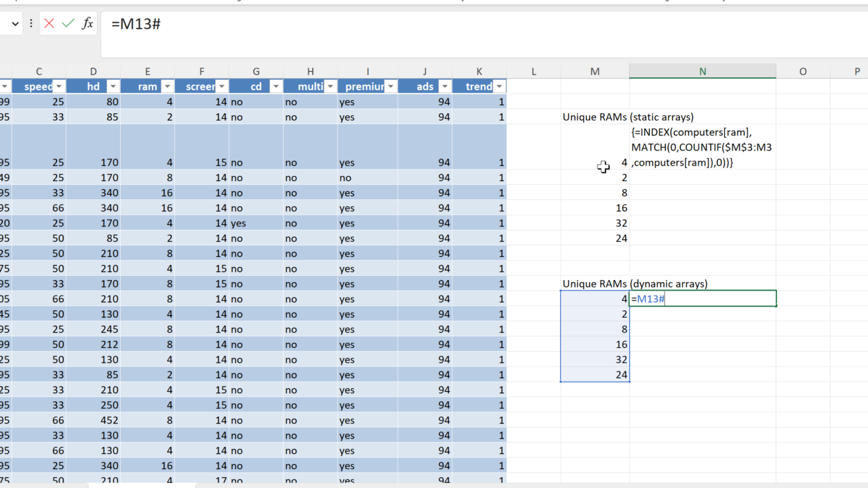Click the red Cancel X in formula bar
This screenshot has width=868, height=488.
tap(49, 24)
